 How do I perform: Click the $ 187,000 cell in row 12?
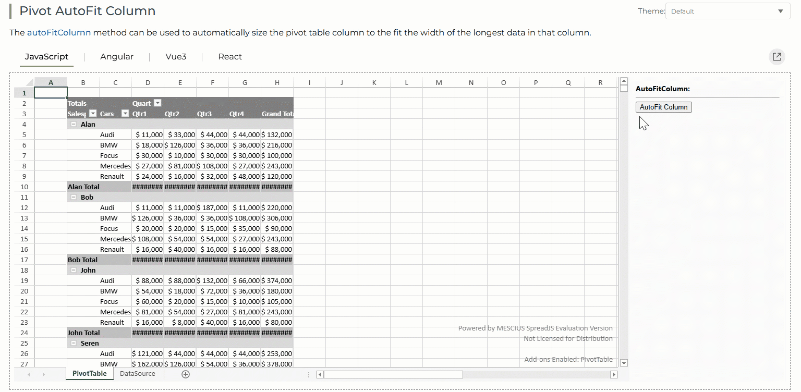(213, 207)
